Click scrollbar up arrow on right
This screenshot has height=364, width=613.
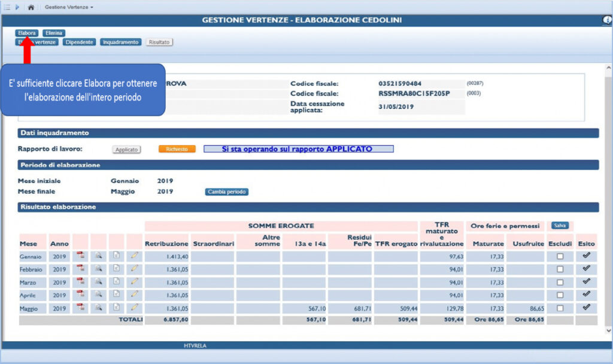[608, 68]
